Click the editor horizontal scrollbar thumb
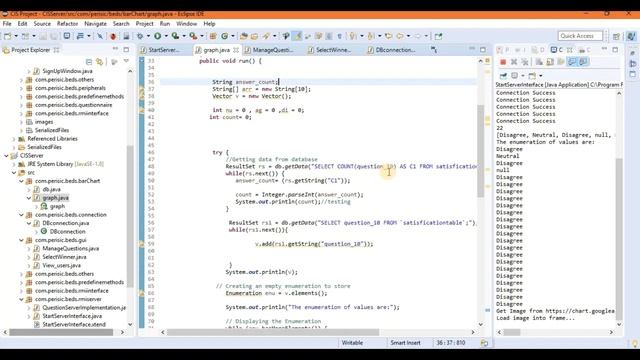The image size is (640, 360). pyautogui.click(x=273, y=332)
